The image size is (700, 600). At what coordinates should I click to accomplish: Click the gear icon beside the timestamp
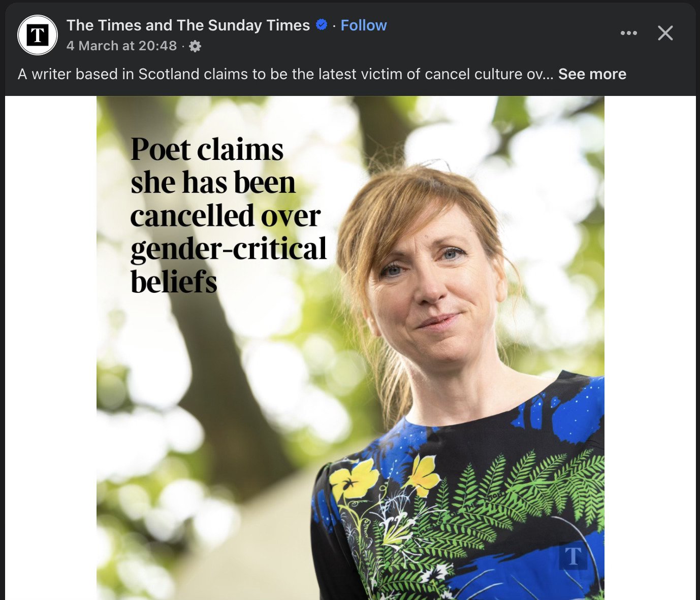tap(195, 46)
